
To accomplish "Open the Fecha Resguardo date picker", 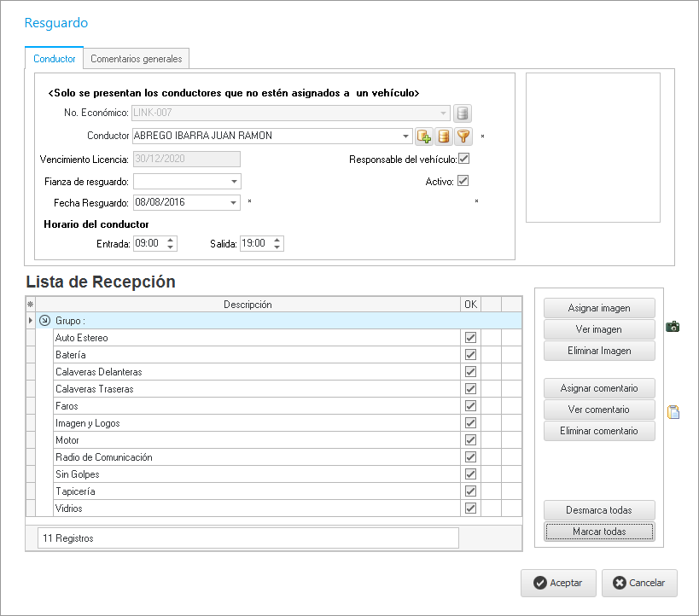I will tap(234, 203).
